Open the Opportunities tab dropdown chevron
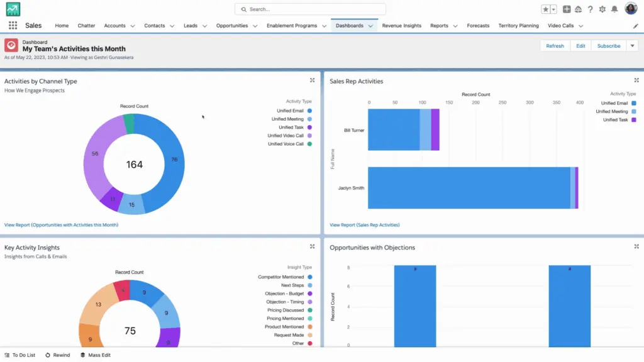 255,26
